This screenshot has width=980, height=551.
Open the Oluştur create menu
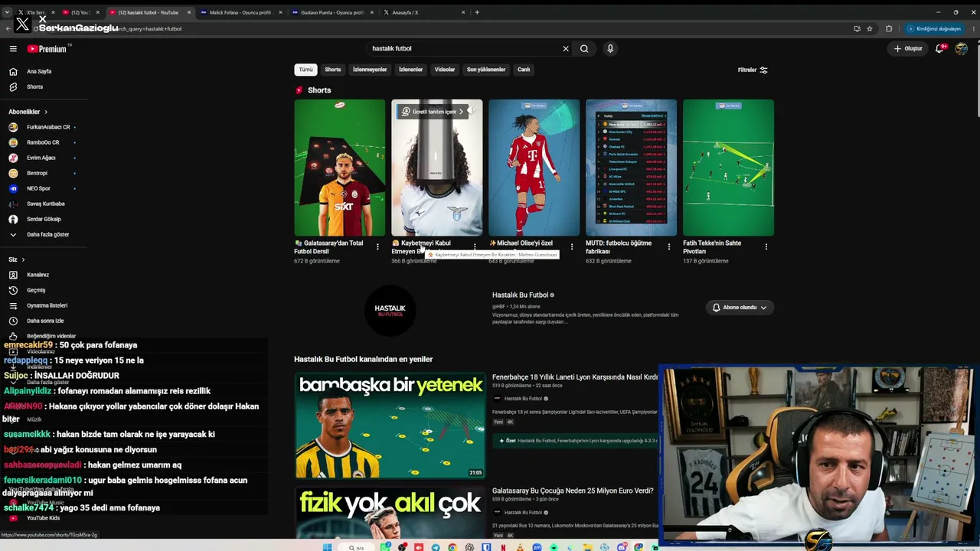click(x=909, y=48)
